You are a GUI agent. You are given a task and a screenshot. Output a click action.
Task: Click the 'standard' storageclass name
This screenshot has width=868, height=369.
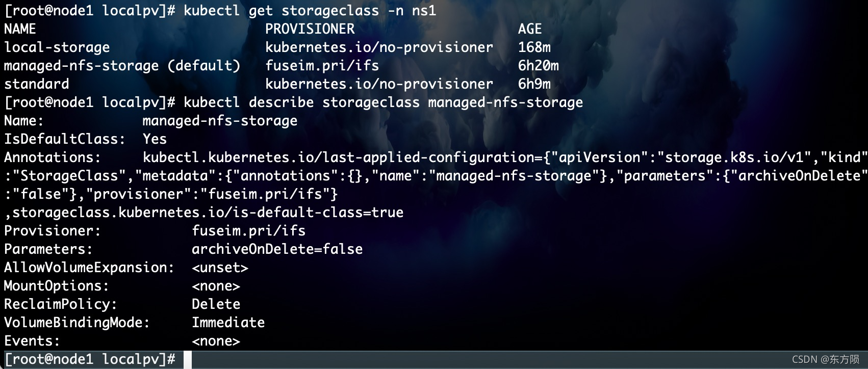point(36,84)
